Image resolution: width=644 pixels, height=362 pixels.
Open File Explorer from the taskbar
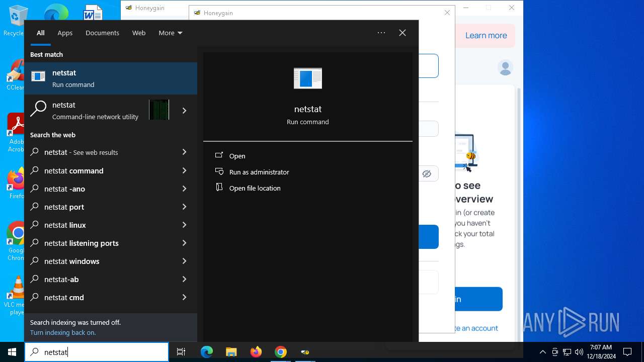231,352
